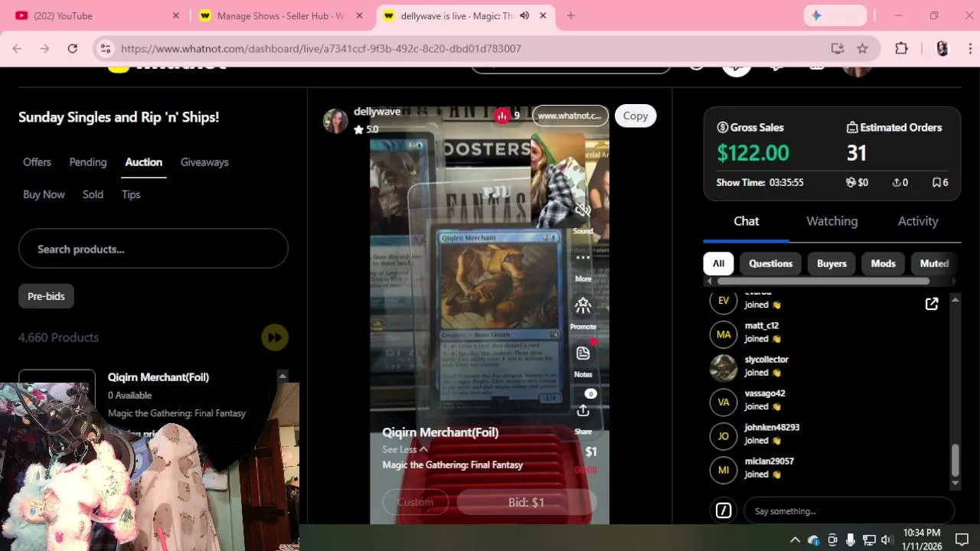The height and width of the screenshot is (551, 980).
Task: Open the Giveaways tab
Action: pos(204,162)
